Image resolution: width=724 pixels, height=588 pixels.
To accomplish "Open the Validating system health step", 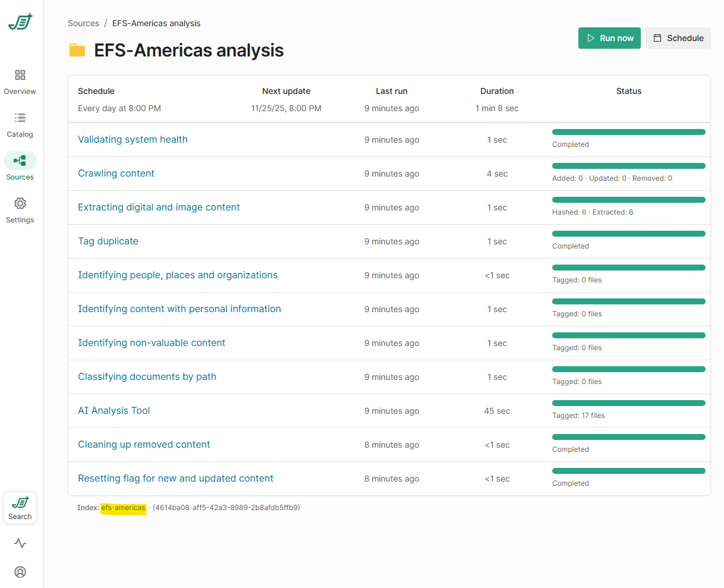I will (133, 139).
